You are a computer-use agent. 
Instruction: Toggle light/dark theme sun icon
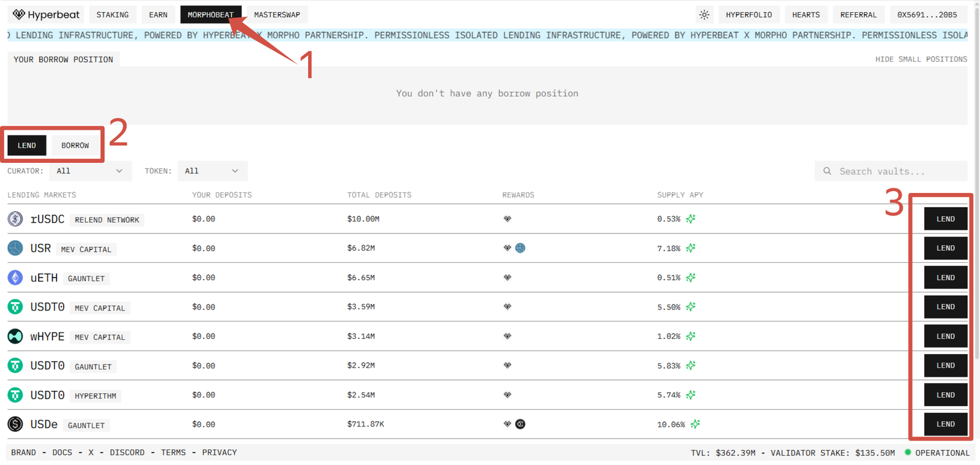(704, 15)
